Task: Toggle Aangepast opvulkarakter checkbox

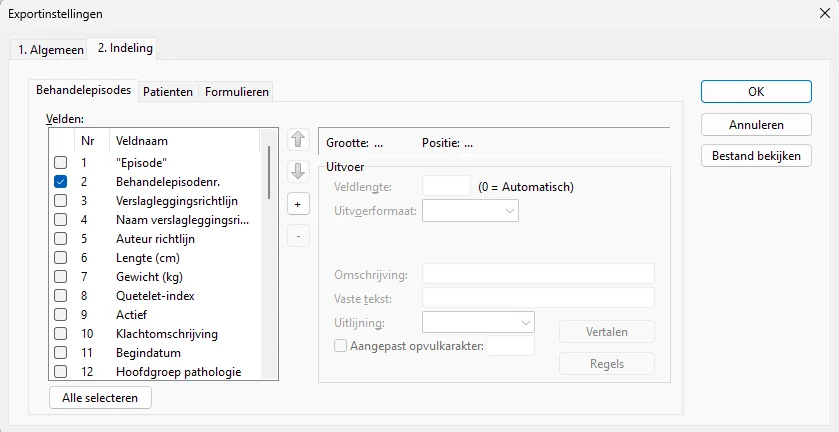Action: (x=340, y=346)
